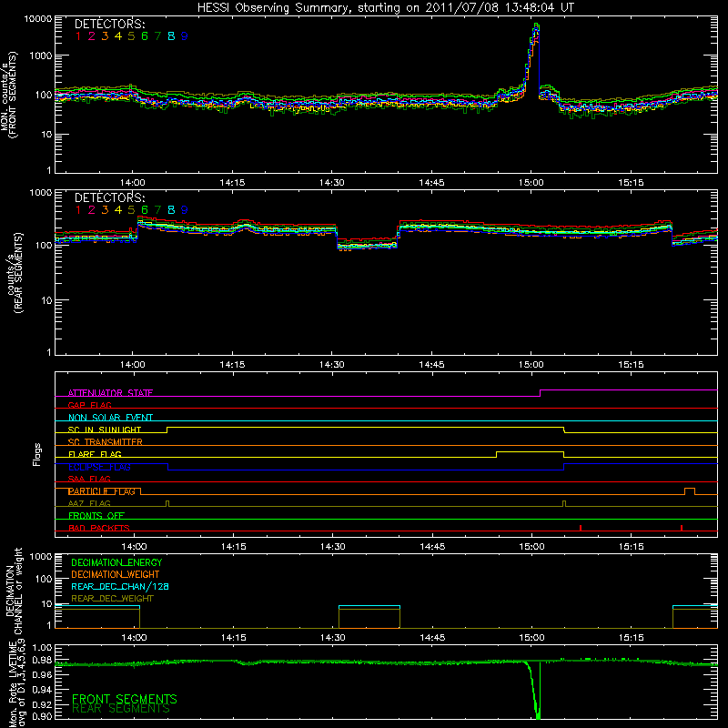Click detector 8 in front segments legend

pos(171,36)
